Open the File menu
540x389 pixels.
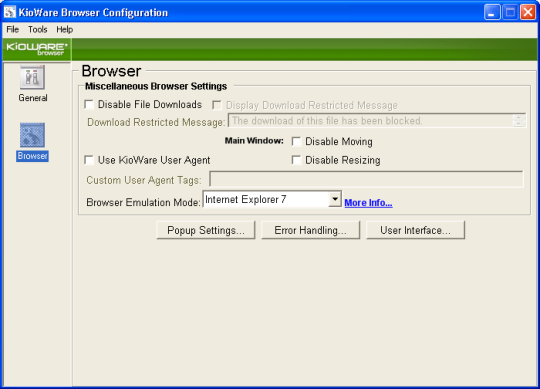(13, 30)
